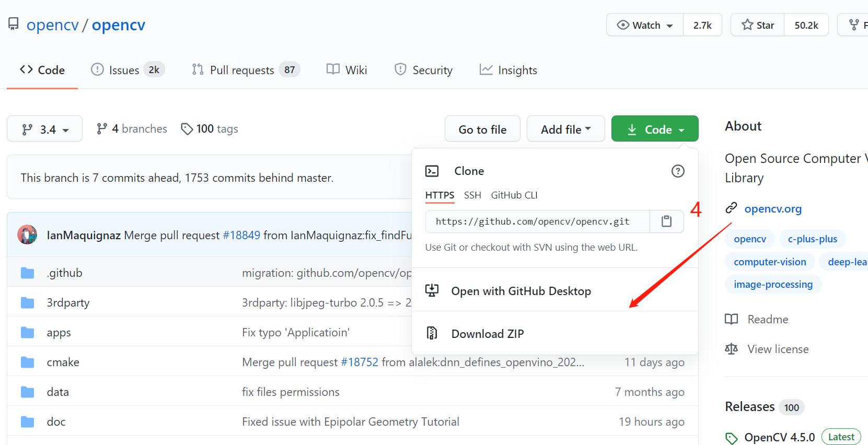Viewport: 868px width, 445px height.
Task: Open the Insights tab
Action: [x=508, y=70]
